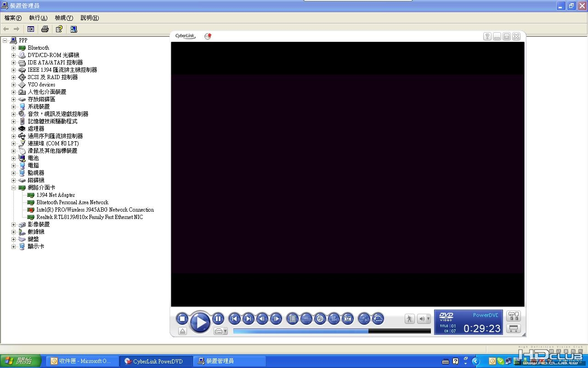Switch to CyberLink PowerDVD taskbar button

click(156, 361)
